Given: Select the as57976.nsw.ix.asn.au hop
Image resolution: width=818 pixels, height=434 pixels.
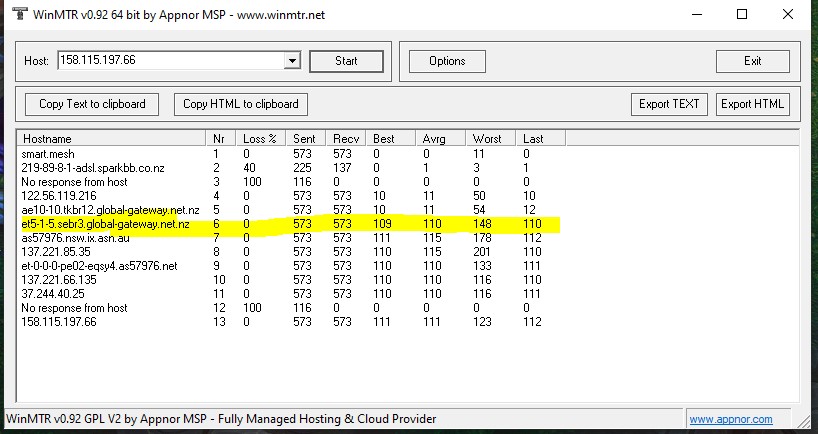Looking at the screenshot, I should 291,238.
